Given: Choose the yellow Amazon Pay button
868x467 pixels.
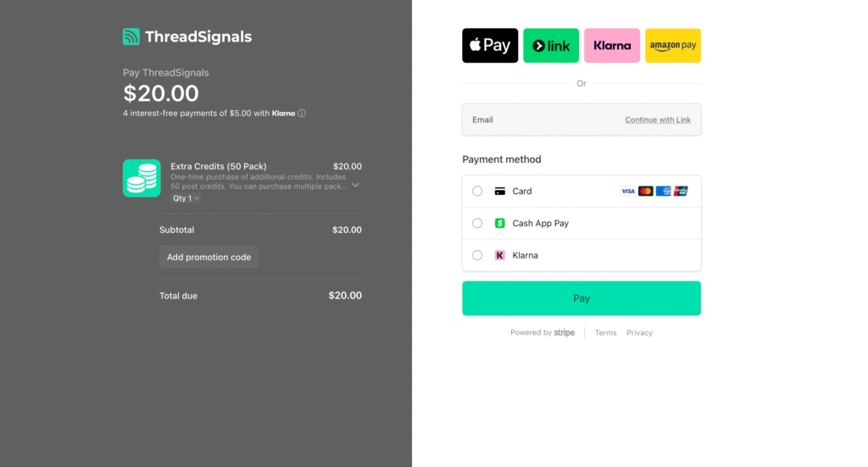Looking at the screenshot, I should pyautogui.click(x=673, y=46).
